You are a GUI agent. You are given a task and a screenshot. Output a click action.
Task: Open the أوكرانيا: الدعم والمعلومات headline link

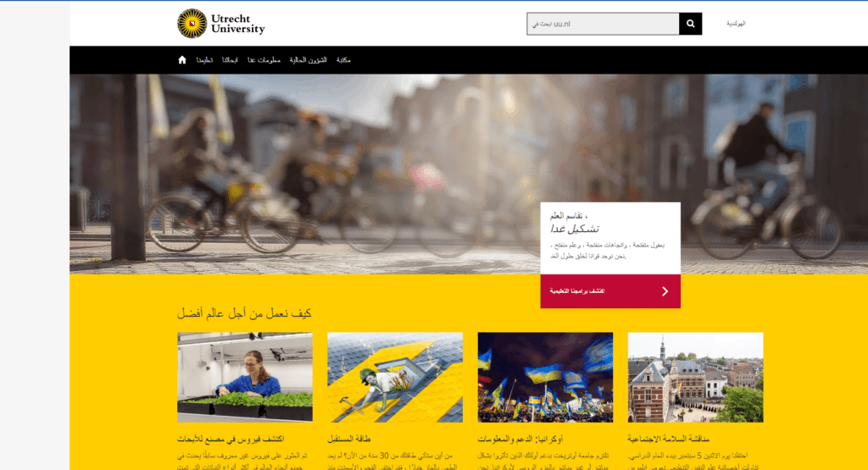(x=511, y=439)
